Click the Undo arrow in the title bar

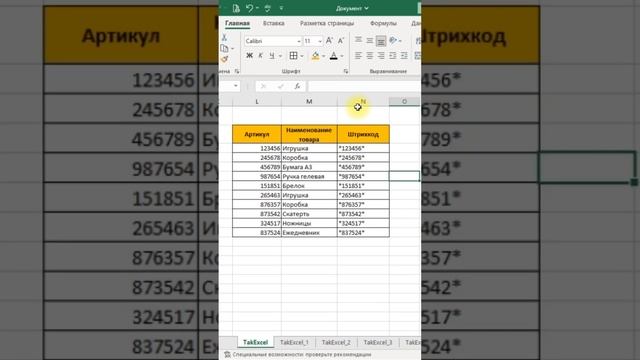(249, 8)
